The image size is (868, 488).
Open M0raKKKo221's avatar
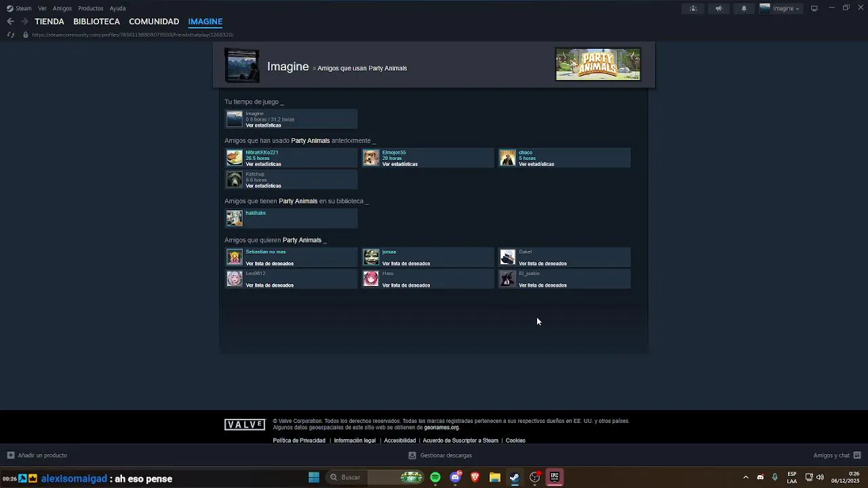pyautogui.click(x=234, y=157)
